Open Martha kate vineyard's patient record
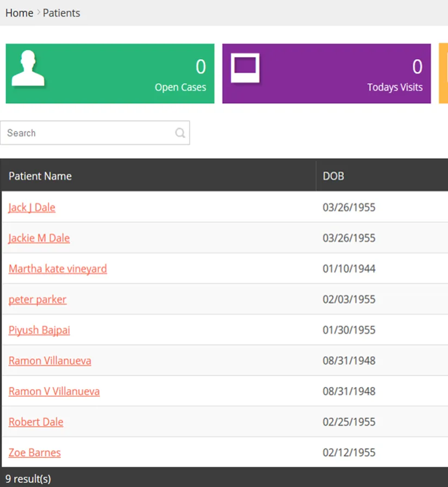 [x=58, y=269]
